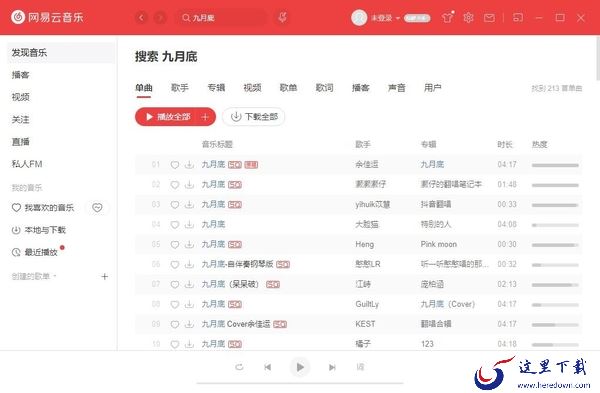Like song 01 九月底 heart icon
The image size is (600, 393).
175,165
